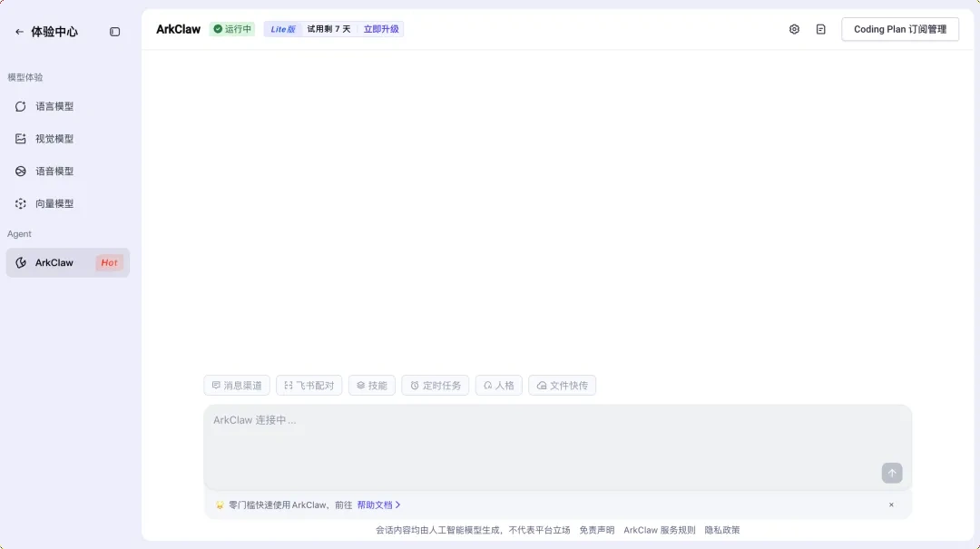Click the 立即升级 upgrade link
The height and width of the screenshot is (549, 980).
380,28
